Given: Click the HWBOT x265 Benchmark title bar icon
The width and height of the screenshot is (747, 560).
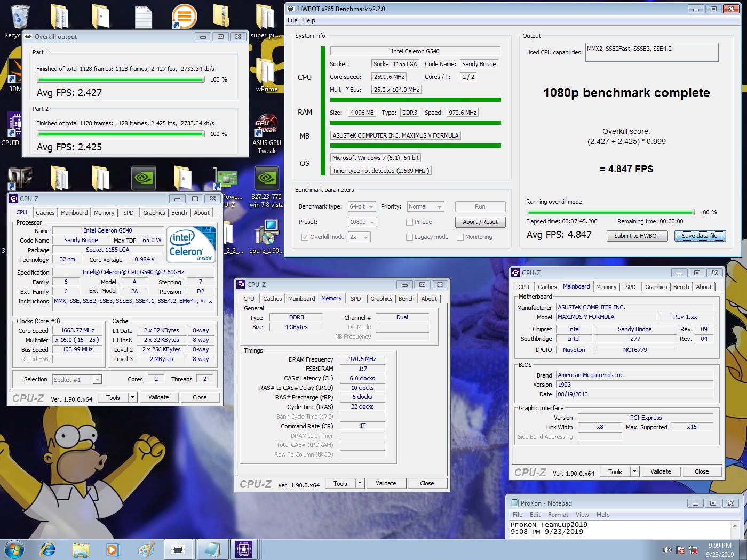Looking at the screenshot, I should [x=290, y=9].
